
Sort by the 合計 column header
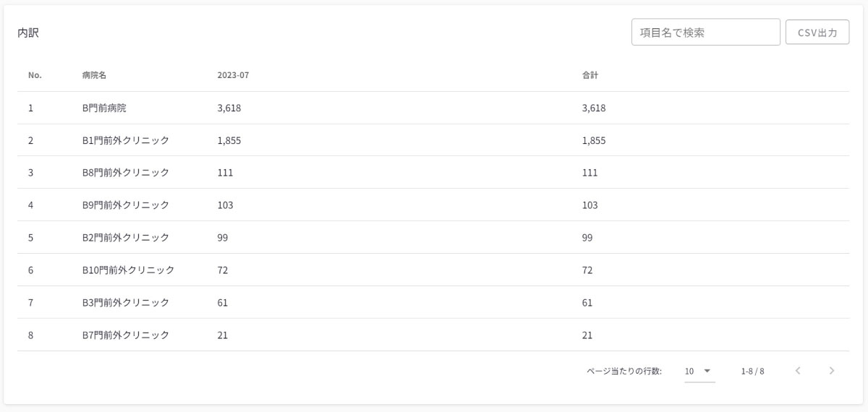pyautogui.click(x=590, y=75)
